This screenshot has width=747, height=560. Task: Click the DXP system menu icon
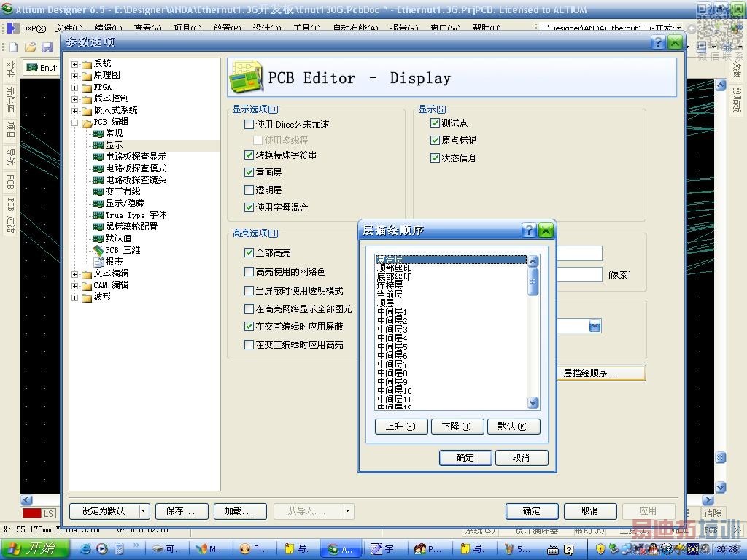tap(12, 28)
